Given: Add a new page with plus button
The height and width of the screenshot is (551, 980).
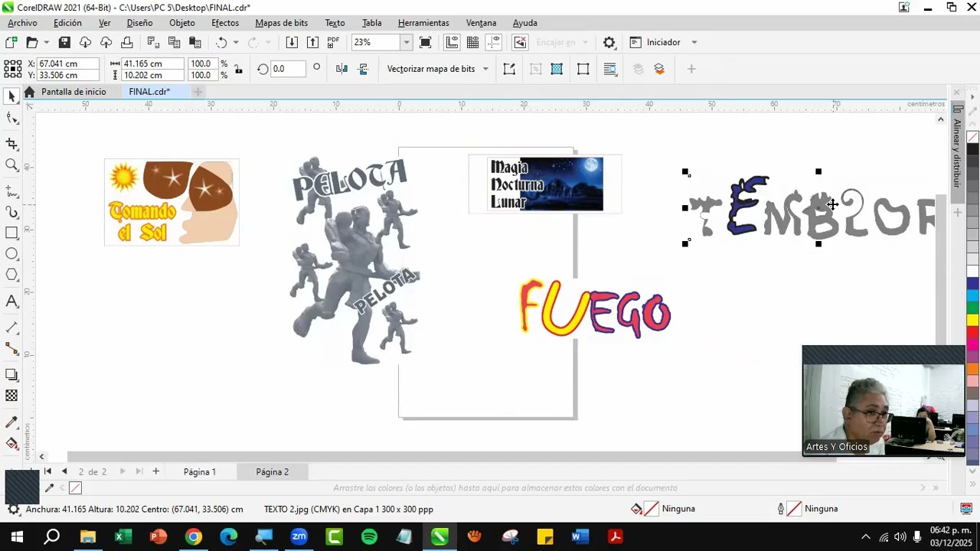Looking at the screenshot, I should click(155, 471).
